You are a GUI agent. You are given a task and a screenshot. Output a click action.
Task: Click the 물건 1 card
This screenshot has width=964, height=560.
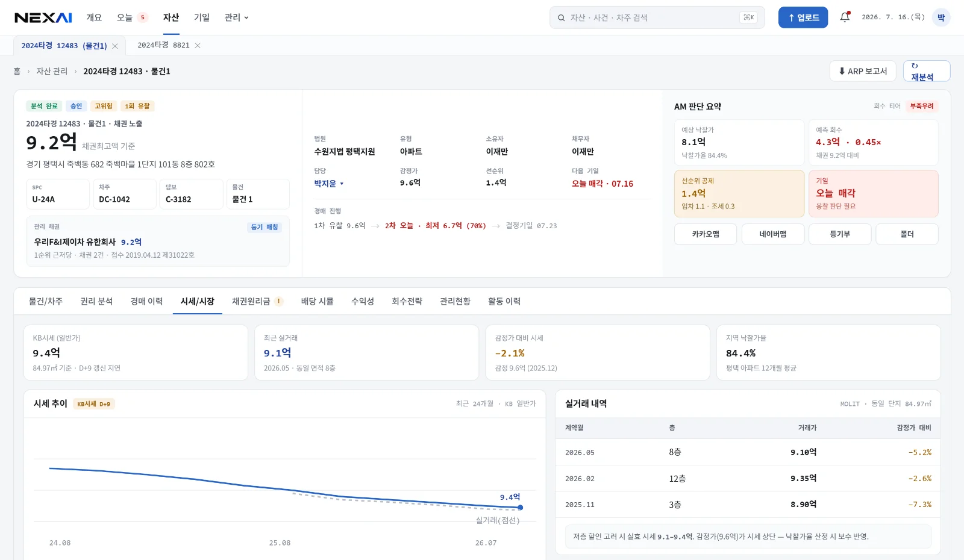(258, 194)
